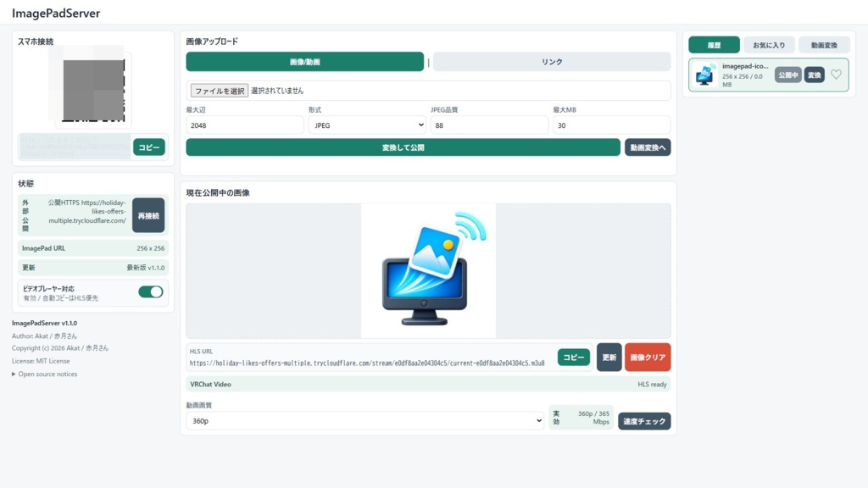
Task: Click the heart favorite icon on imagepad-ico entry
Action: coord(836,75)
